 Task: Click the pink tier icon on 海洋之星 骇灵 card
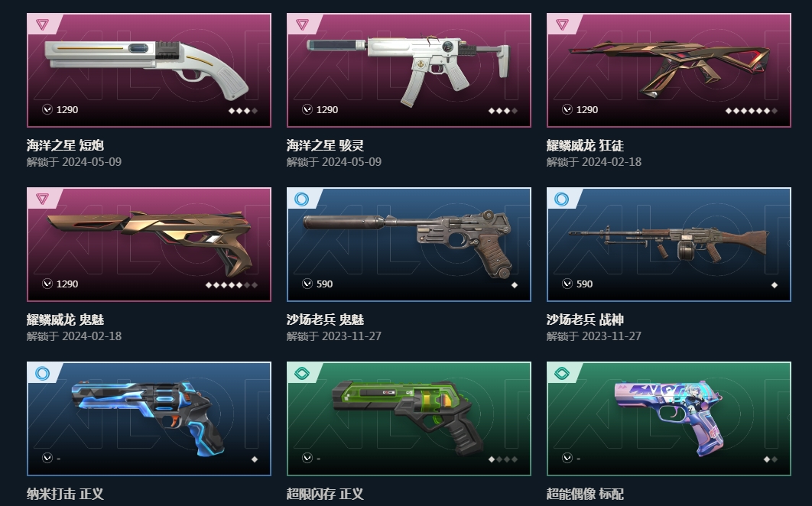[303, 24]
